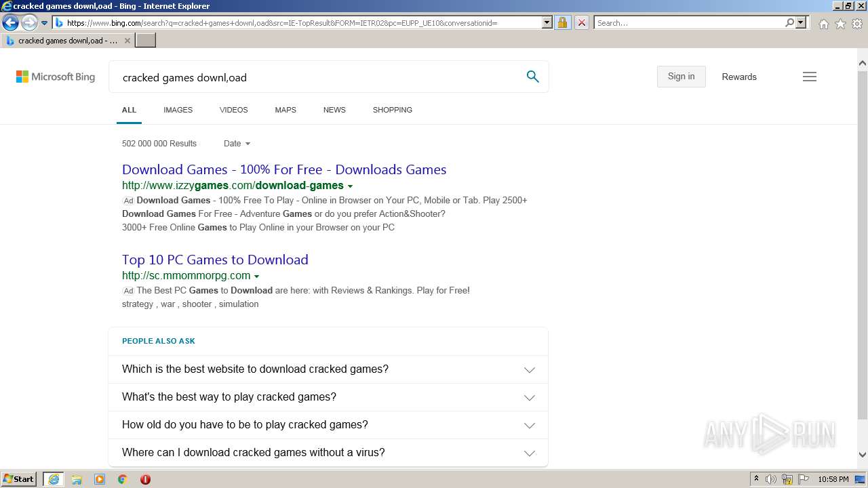This screenshot has height=488, width=868.
Task: Select the ALL results tab
Action: coord(129,110)
